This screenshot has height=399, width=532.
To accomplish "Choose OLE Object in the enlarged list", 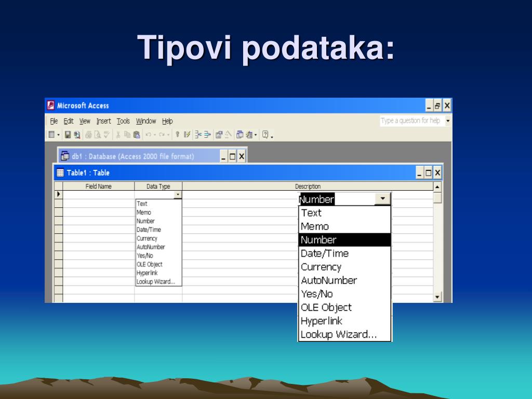I will pyautogui.click(x=345, y=308).
